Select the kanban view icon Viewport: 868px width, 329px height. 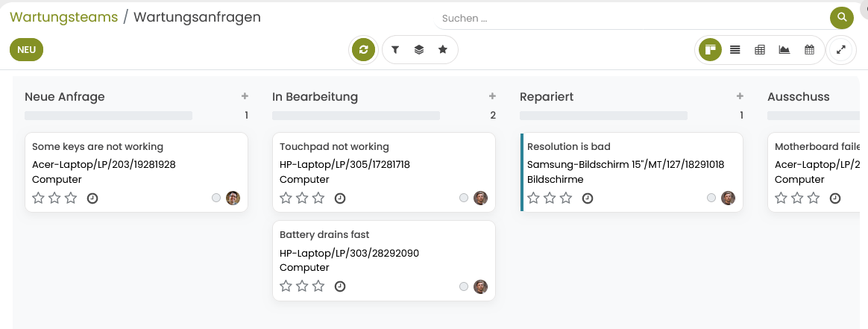click(x=710, y=50)
